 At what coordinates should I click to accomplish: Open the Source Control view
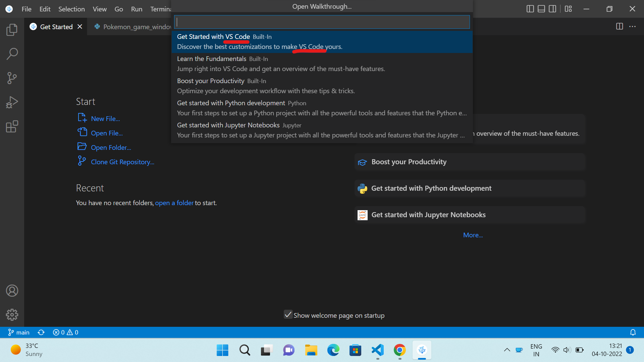12,78
